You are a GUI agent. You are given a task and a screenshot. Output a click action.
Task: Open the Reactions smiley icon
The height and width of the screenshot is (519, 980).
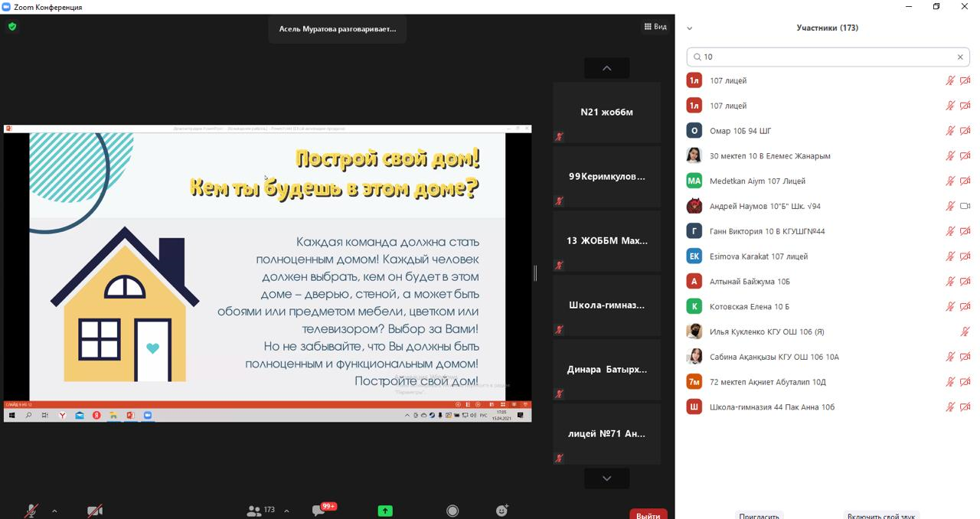click(502, 511)
